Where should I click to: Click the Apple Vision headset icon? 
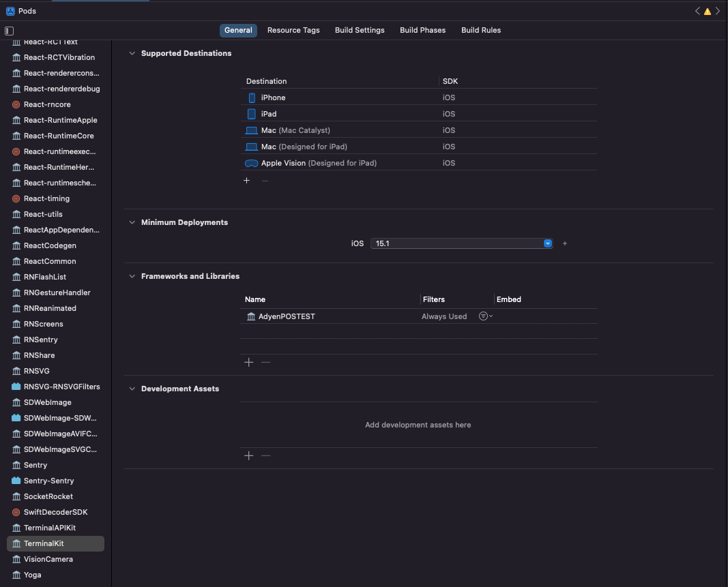(x=251, y=164)
